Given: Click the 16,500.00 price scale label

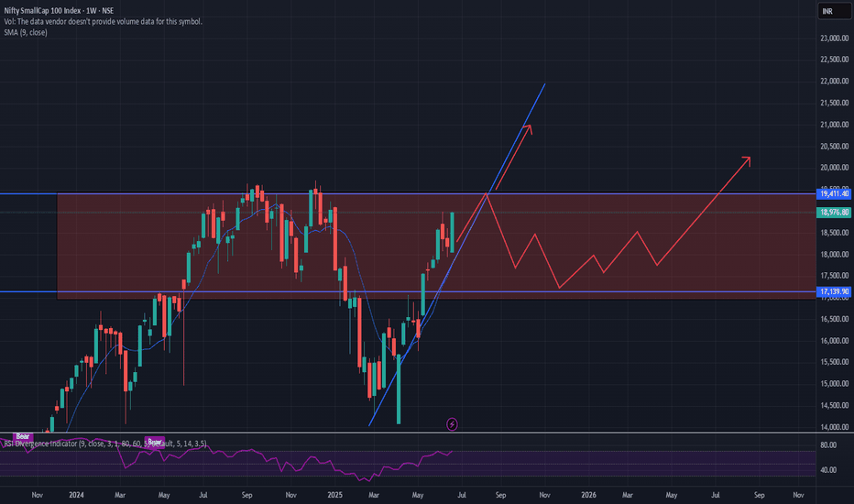Looking at the screenshot, I should (x=835, y=319).
